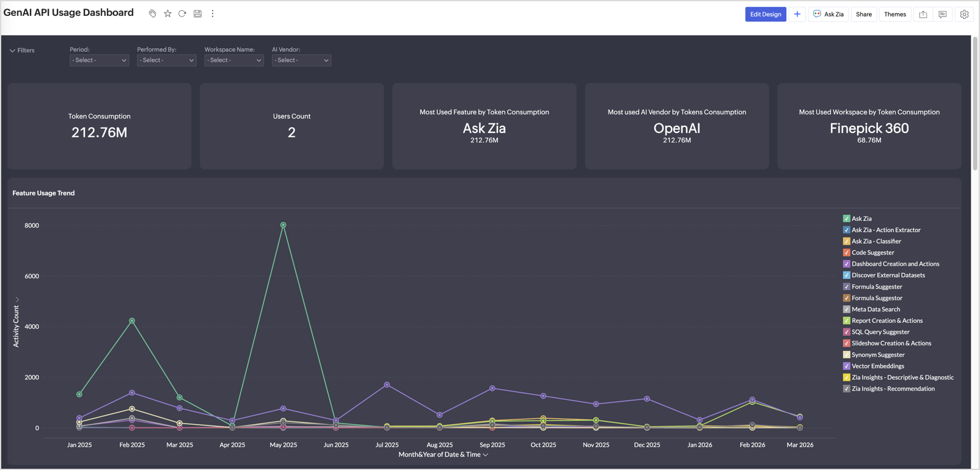The image size is (980, 470).
Task: Uncheck the Ask Zia legend checkbox
Action: point(846,219)
